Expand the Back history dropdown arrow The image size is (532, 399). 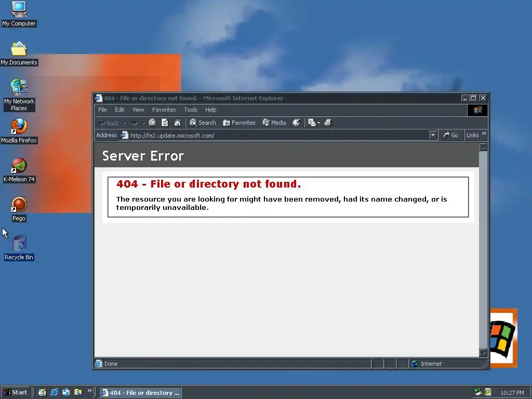coord(125,123)
